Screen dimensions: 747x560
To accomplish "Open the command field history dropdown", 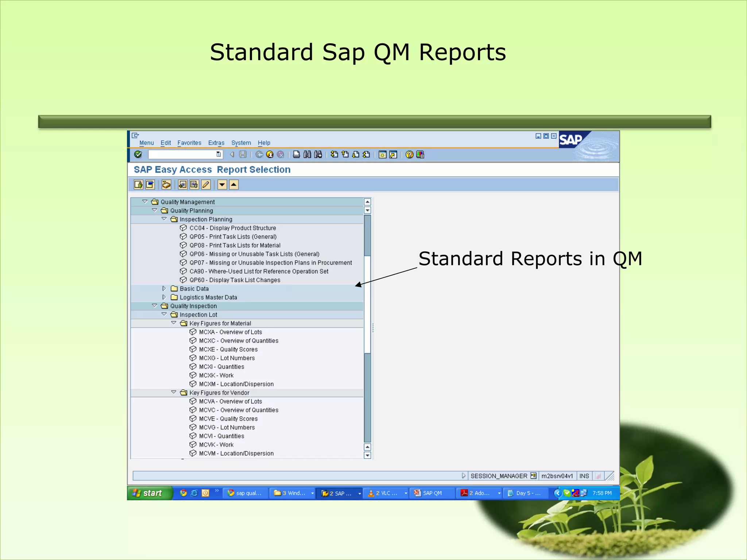I will [x=218, y=155].
